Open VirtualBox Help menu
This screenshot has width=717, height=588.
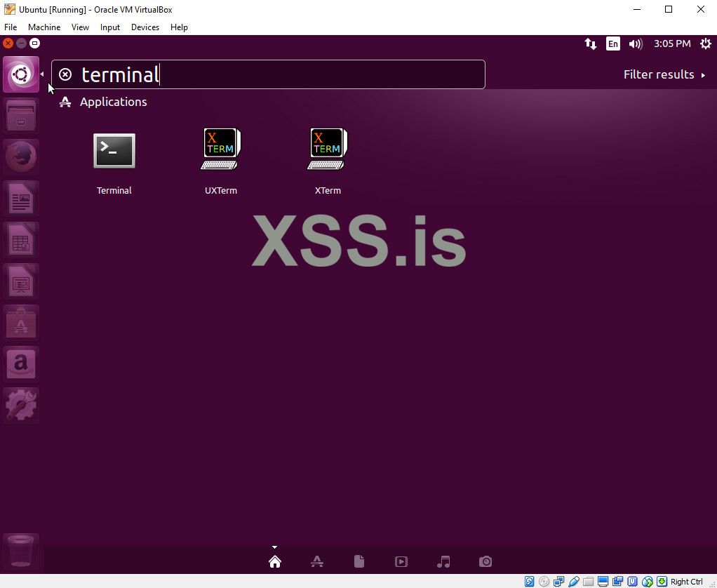[x=179, y=27]
